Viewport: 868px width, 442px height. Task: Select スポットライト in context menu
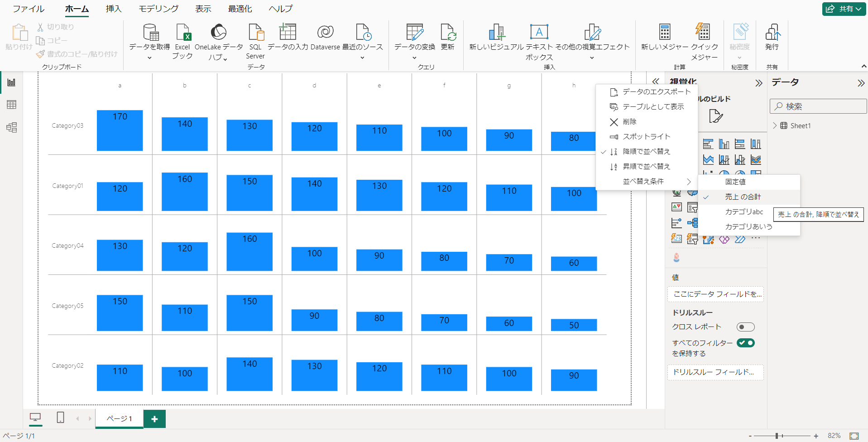(647, 136)
